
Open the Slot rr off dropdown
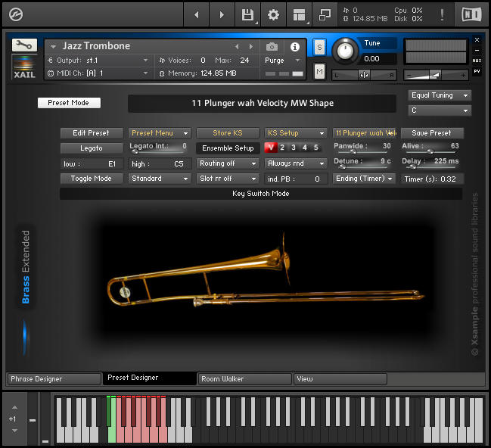pos(228,179)
